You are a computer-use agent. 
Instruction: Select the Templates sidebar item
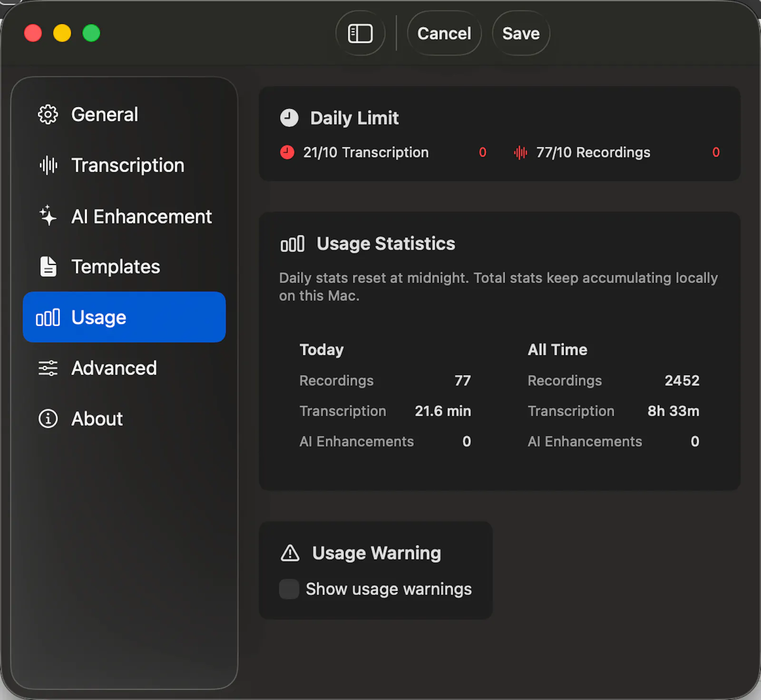[124, 267]
